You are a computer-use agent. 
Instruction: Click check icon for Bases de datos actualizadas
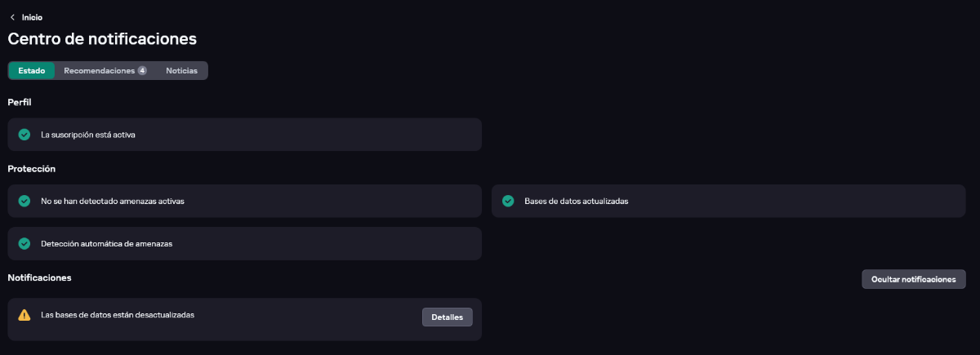tap(508, 201)
